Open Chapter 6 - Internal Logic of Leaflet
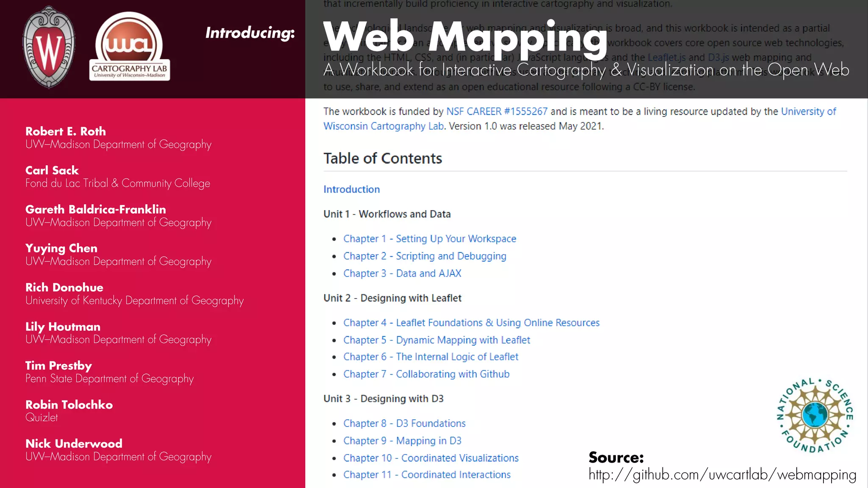Screen dimensions: 868x488 tap(430, 357)
